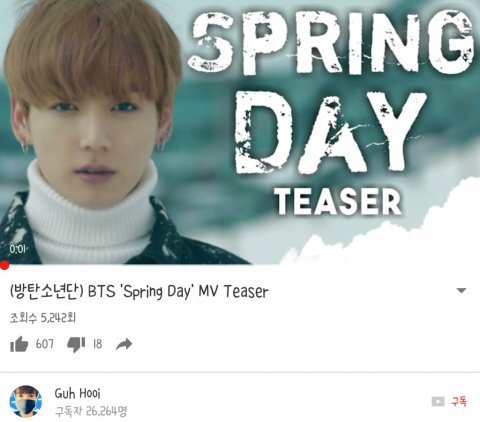Image resolution: width=480 pixels, height=422 pixels.
Task: Open Guh Hooi channel avatar
Action: 26,401
